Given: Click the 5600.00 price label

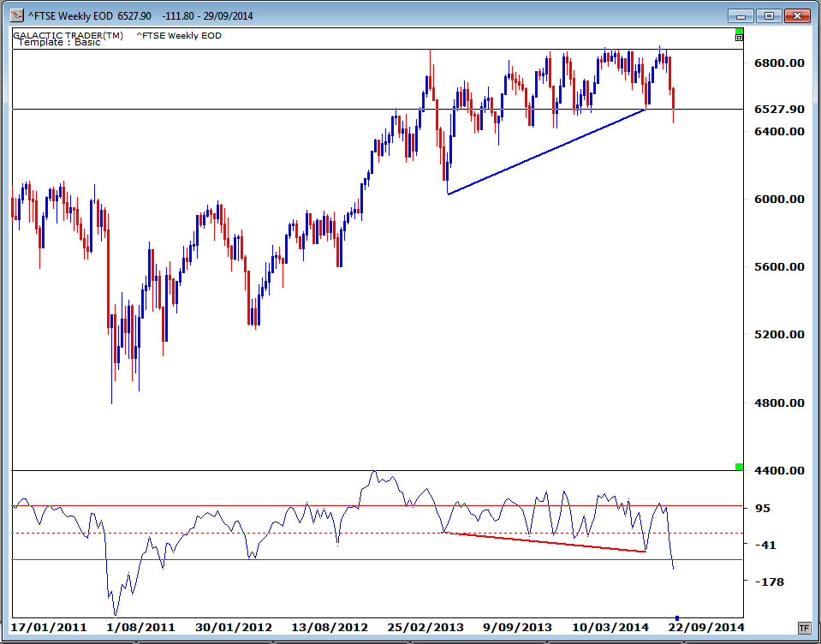Looking at the screenshot, I should [779, 266].
